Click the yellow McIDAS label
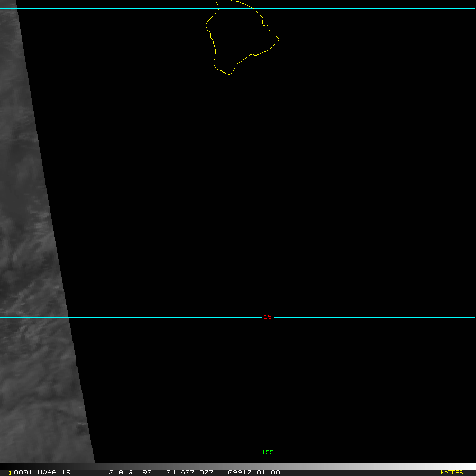 pos(451,472)
